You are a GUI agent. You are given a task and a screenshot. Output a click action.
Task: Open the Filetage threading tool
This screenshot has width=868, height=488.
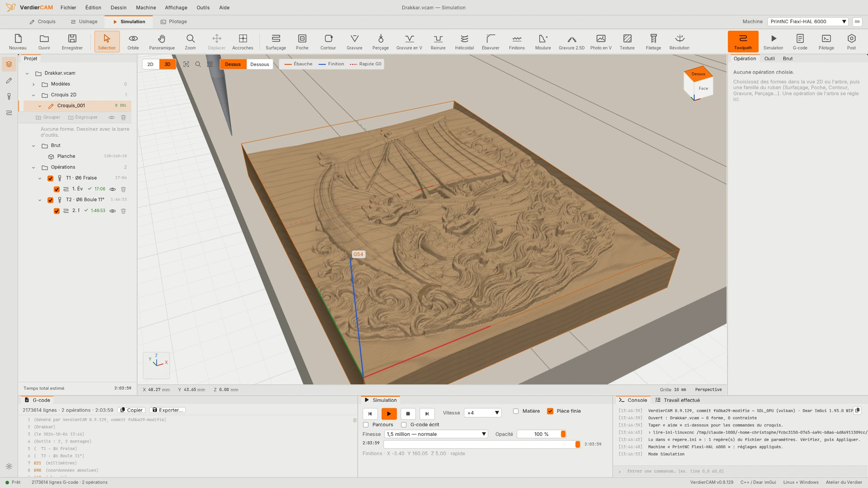tap(653, 42)
